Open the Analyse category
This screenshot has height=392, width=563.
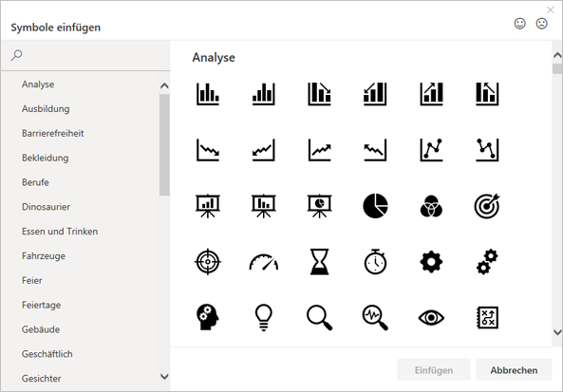click(38, 84)
